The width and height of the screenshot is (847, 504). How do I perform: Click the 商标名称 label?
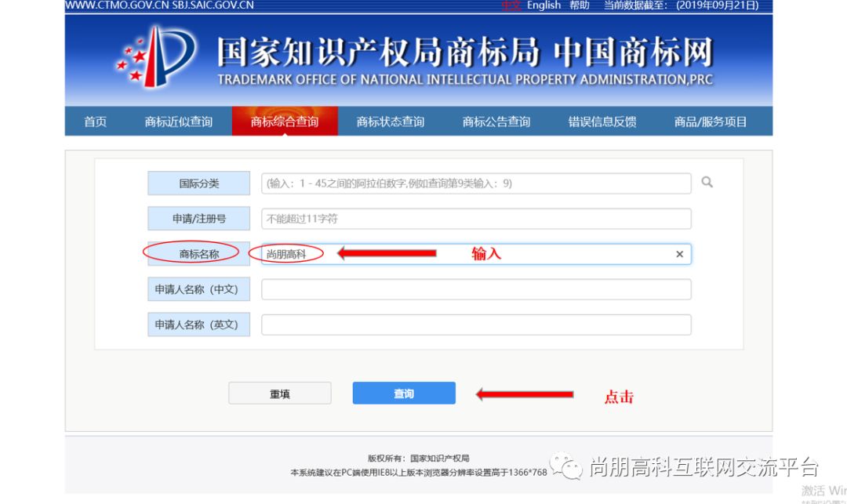198,254
